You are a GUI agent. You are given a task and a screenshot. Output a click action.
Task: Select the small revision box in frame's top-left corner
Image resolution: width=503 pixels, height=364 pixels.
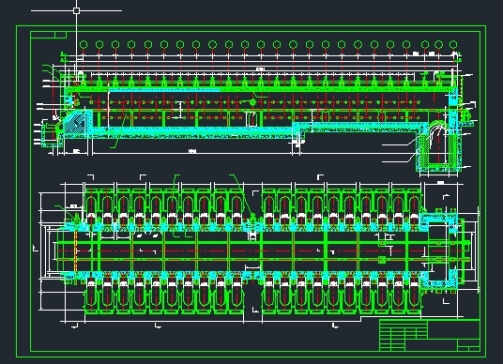[x=49, y=35]
